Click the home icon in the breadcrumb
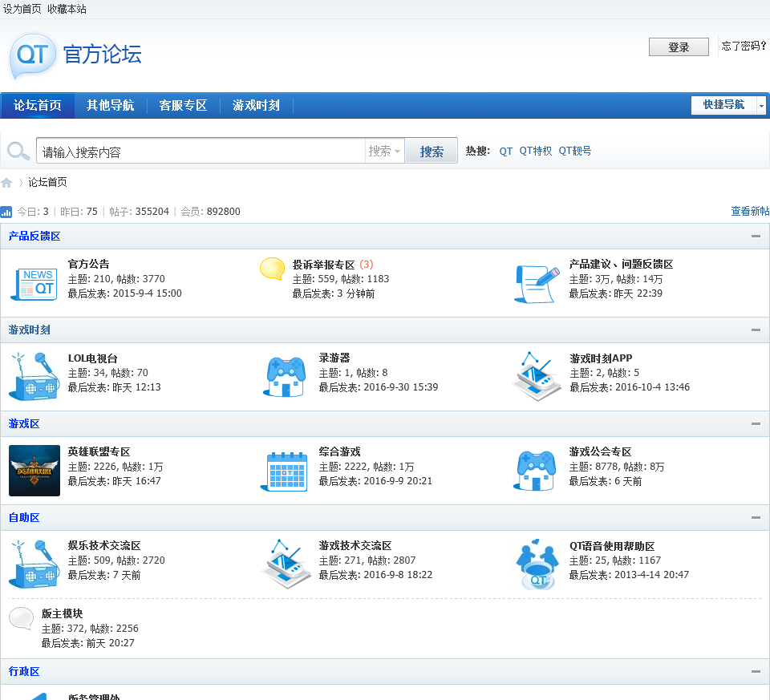Image resolution: width=770 pixels, height=700 pixels. [7, 183]
